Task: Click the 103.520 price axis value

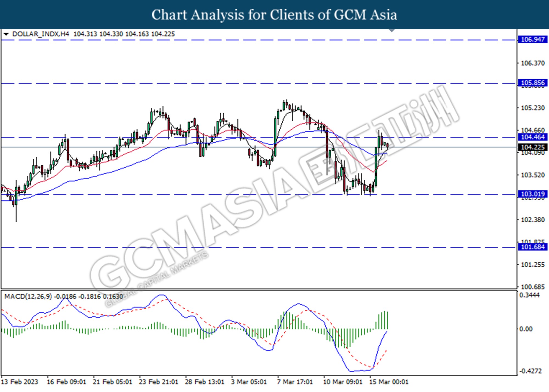Action: 533,175
